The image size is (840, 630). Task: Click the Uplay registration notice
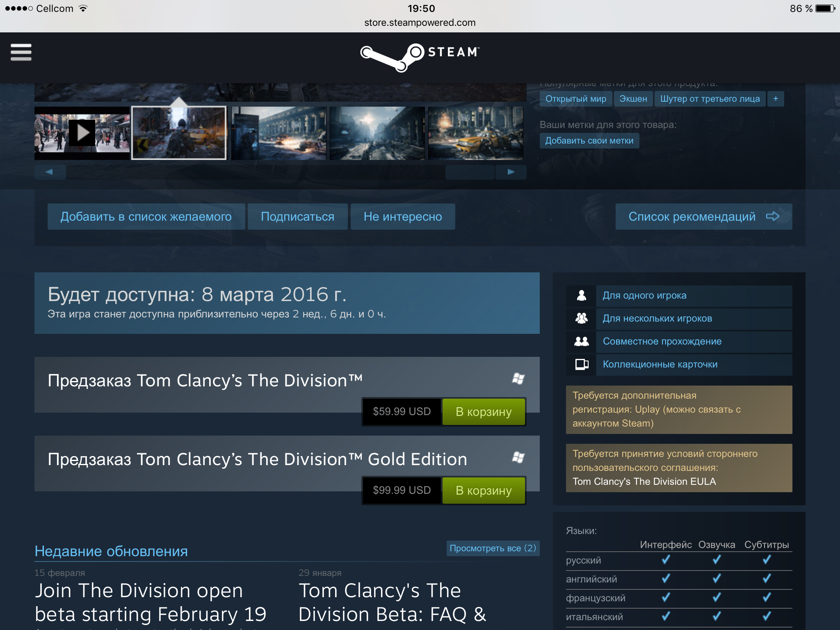[679, 409]
